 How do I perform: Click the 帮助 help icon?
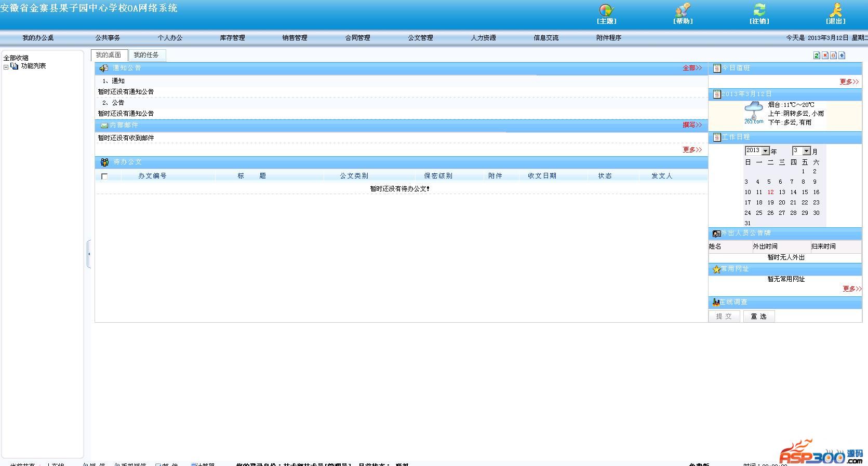pos(683,11)
